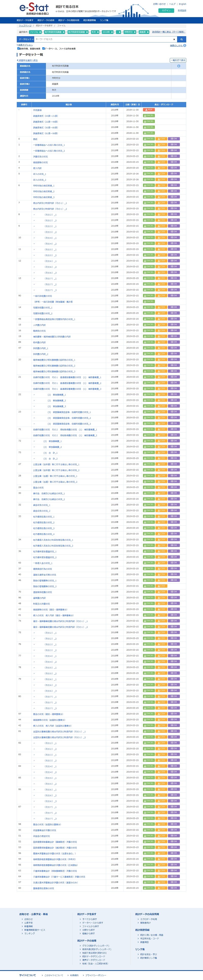Click footer link 地図で見る統計(統計GIS)
The image size is (203, 980).
click(x=94, y=953)
